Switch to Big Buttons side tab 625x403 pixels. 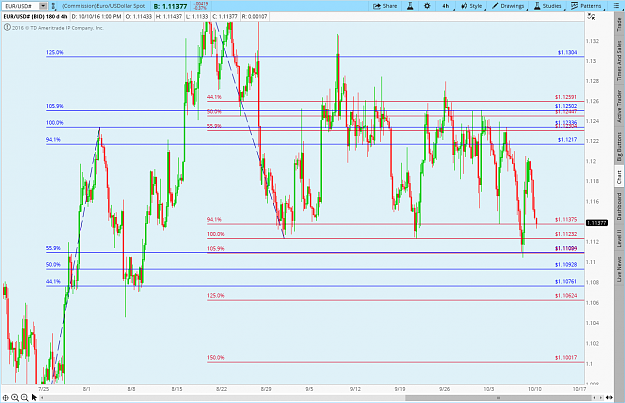pos(619,146)
